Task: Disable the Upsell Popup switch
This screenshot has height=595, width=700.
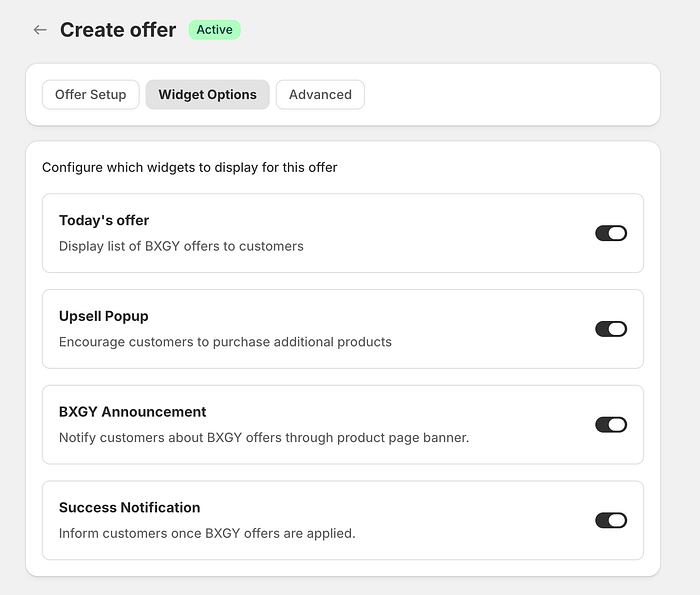Action: [x=611, y=329]
